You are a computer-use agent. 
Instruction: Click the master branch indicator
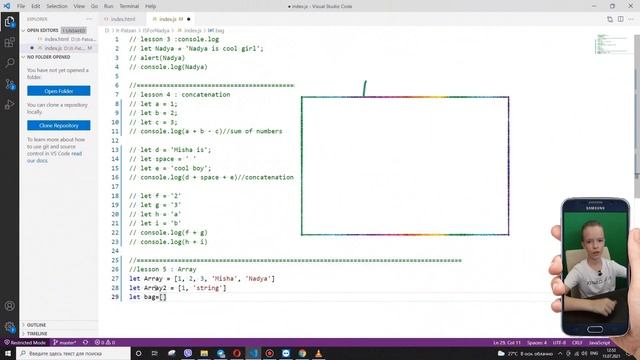coord(64,342)
